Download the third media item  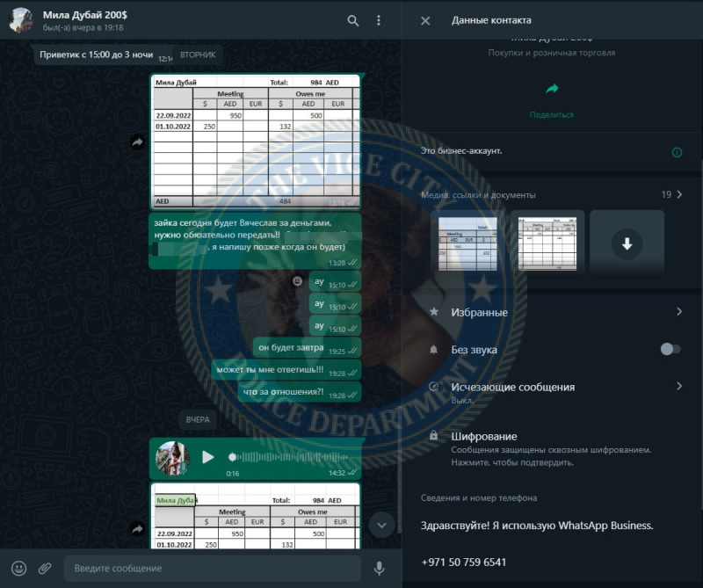point(627,243)
